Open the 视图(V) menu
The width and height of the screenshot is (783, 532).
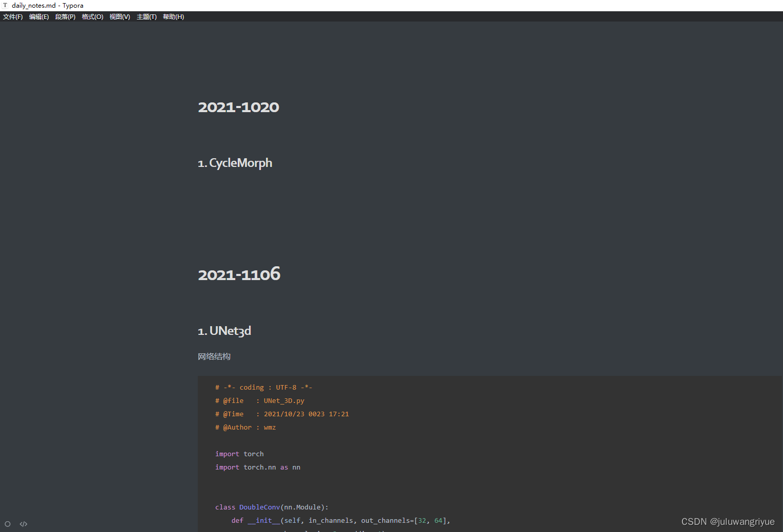(119, 17)
